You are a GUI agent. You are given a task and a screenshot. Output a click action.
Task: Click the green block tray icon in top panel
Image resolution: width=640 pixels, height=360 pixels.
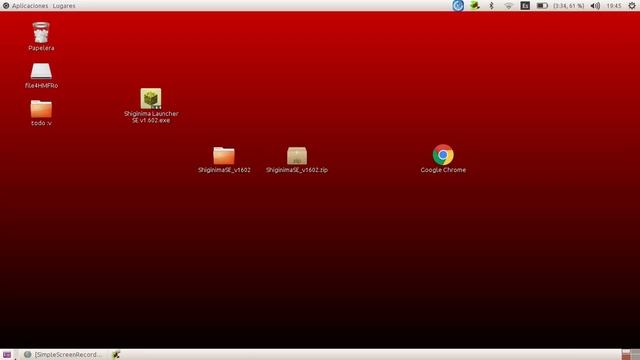474,5
